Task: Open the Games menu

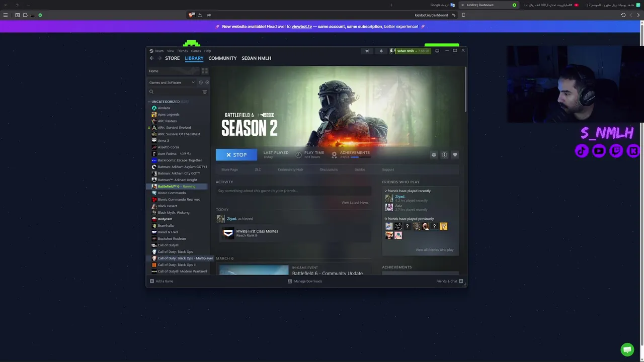Action: [196, 51]
